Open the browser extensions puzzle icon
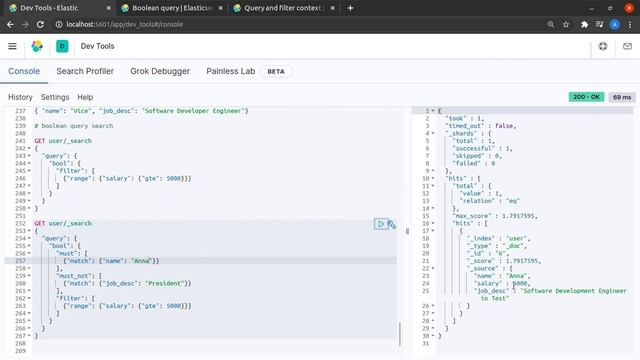The image size is (640, 360). (x=584, y=24)
